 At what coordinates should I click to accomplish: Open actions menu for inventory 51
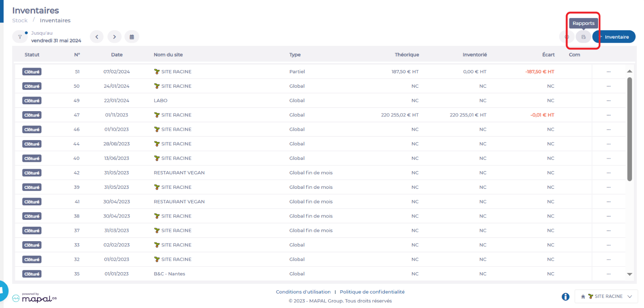(x=609, y=72)
